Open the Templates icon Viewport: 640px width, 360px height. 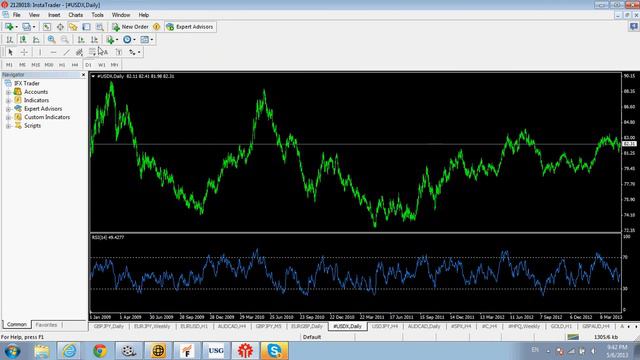(x=144, y=40)
